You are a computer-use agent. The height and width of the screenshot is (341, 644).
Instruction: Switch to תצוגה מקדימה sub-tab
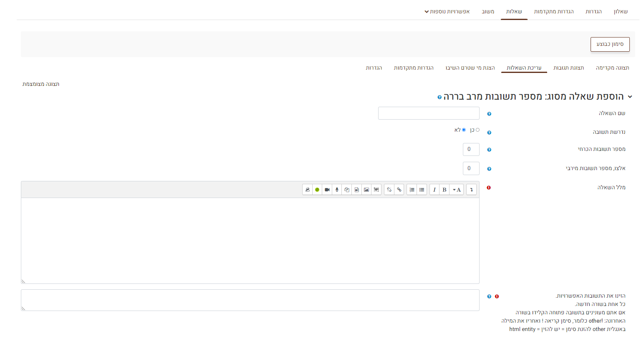612,68
